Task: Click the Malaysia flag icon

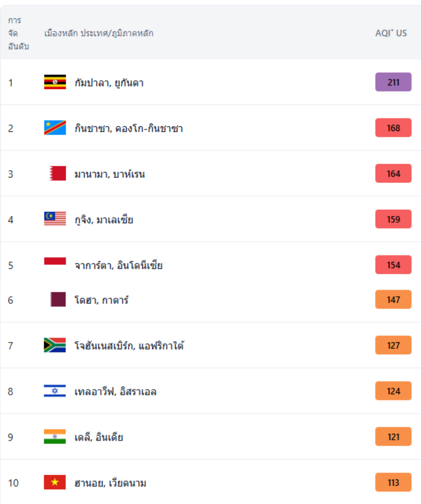Action: (x=55, y=219)
